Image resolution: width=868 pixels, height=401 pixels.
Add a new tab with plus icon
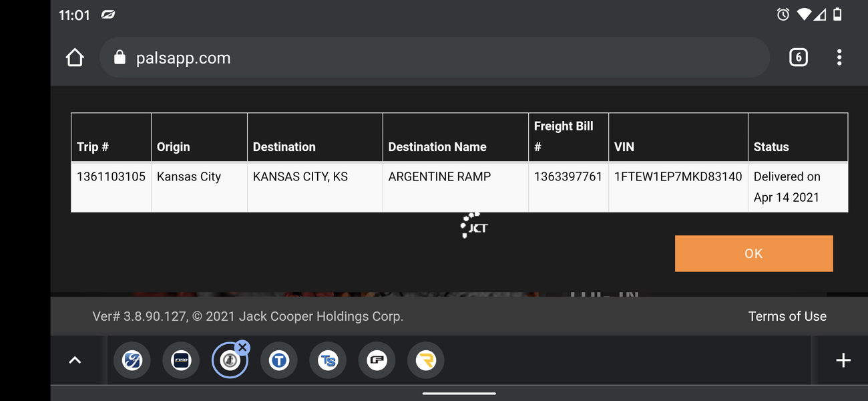843,360
